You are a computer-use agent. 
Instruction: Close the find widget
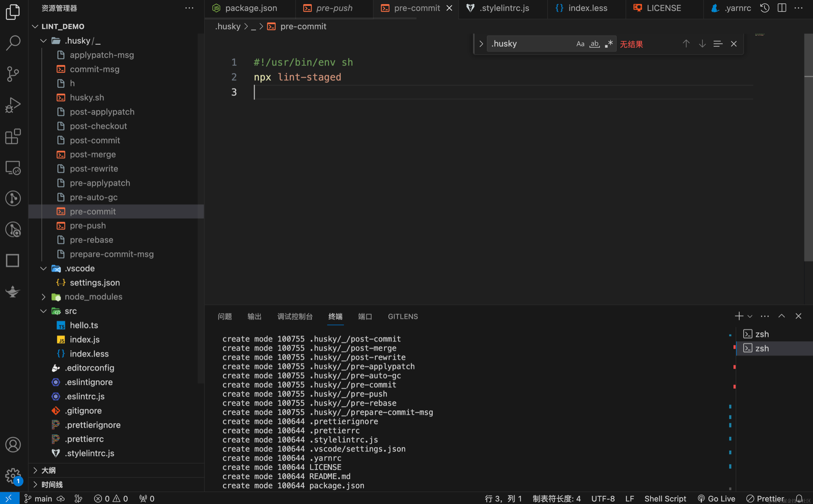(734, 44)
